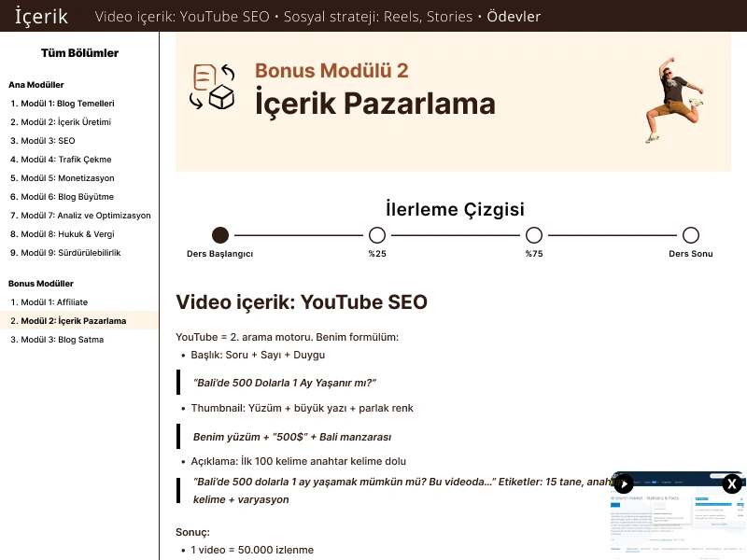Select the "Ders Başlangıcı" progress marker

tap(220, 234)
